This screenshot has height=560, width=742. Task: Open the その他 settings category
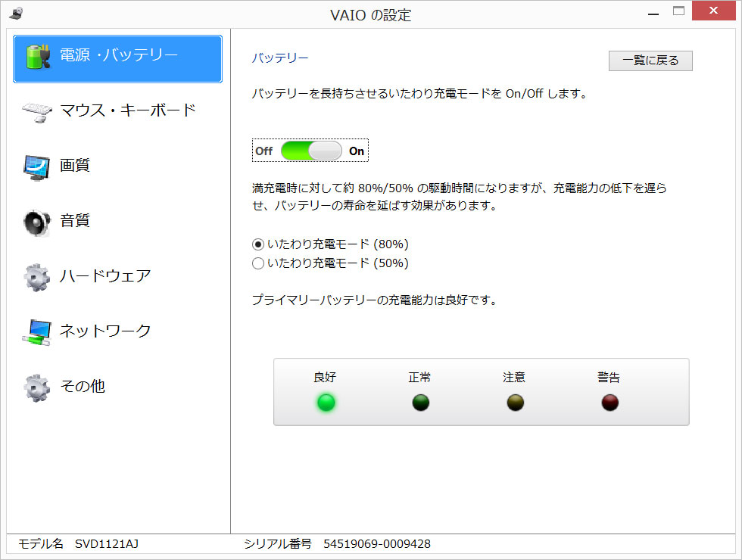(x=118, y=387)
